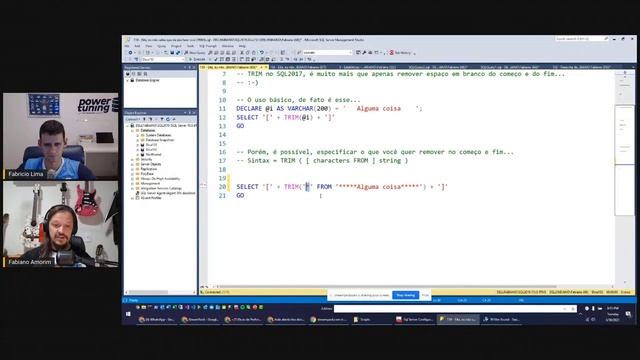640x360 pixels.
Task: Click the Stop sharing button
Action: [x=406, y=295]
